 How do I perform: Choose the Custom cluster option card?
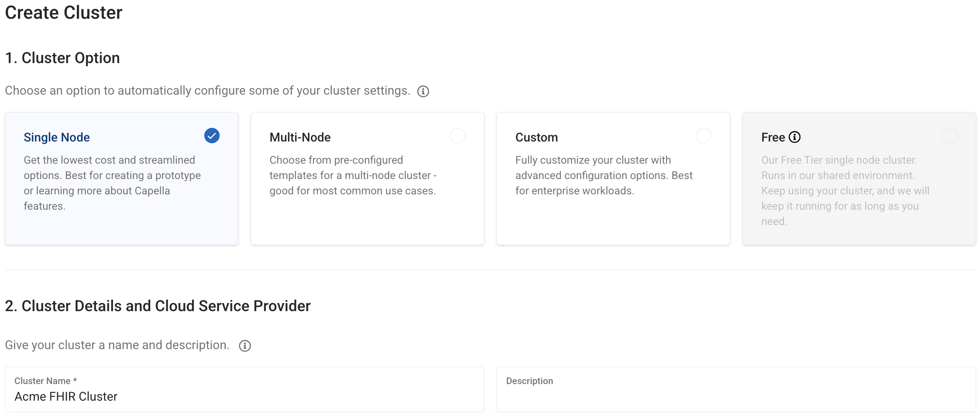tap(613, 178)
